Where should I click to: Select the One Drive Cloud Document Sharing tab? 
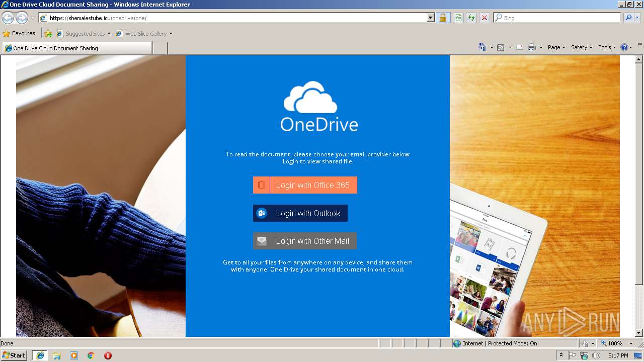click(x=77, y=48)
